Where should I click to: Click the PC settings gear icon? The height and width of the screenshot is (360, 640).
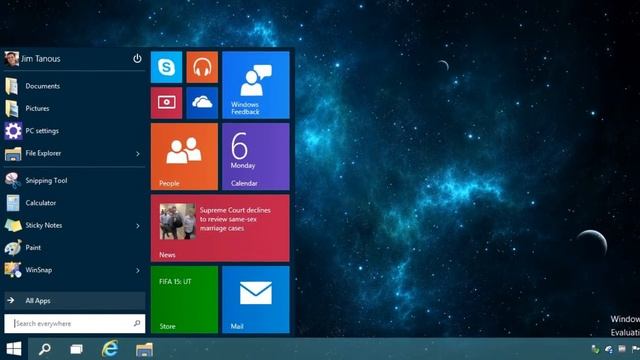pyautogui.click(x=13, y=131)
